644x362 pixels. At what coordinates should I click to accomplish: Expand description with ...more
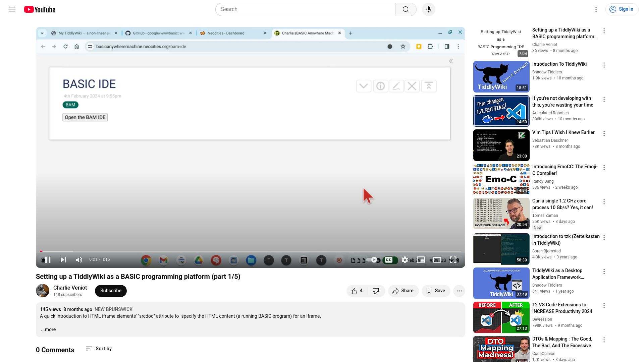48,330
